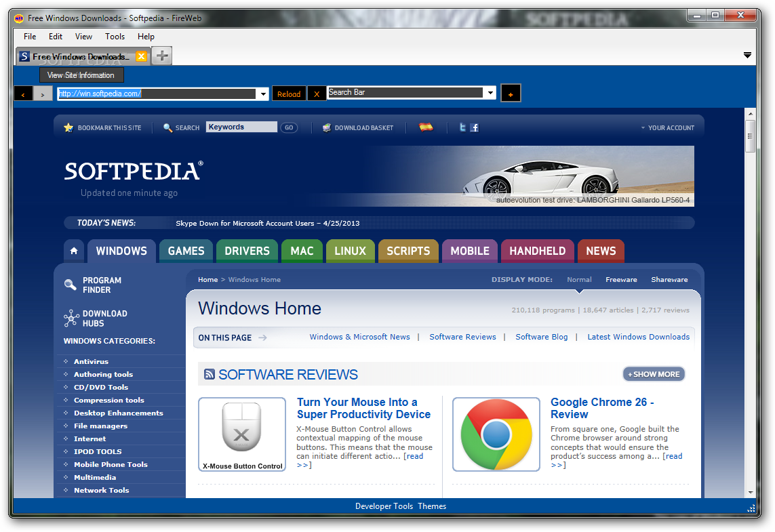The image size is (775, 532).
Task: Click the Download Hubs icon
Action: pyautogui.click(x=71, y=318)
